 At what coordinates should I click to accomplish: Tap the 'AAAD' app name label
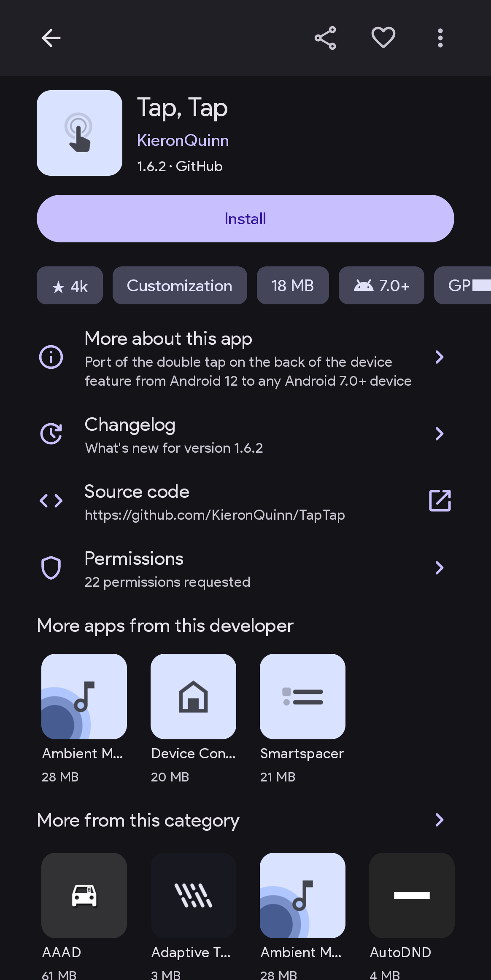click(62, 952)
